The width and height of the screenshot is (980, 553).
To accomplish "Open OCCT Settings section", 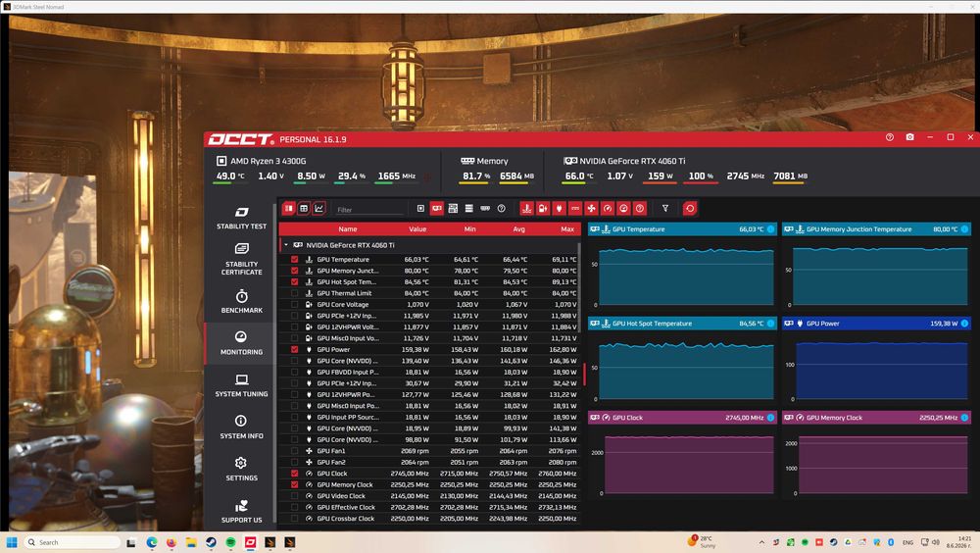I will tap(241, 469).
